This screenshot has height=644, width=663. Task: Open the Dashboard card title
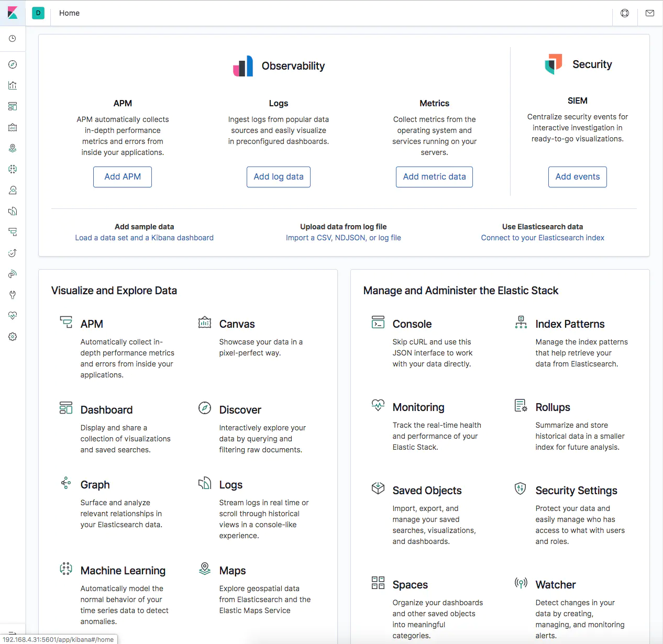click(x=106, y=410)
